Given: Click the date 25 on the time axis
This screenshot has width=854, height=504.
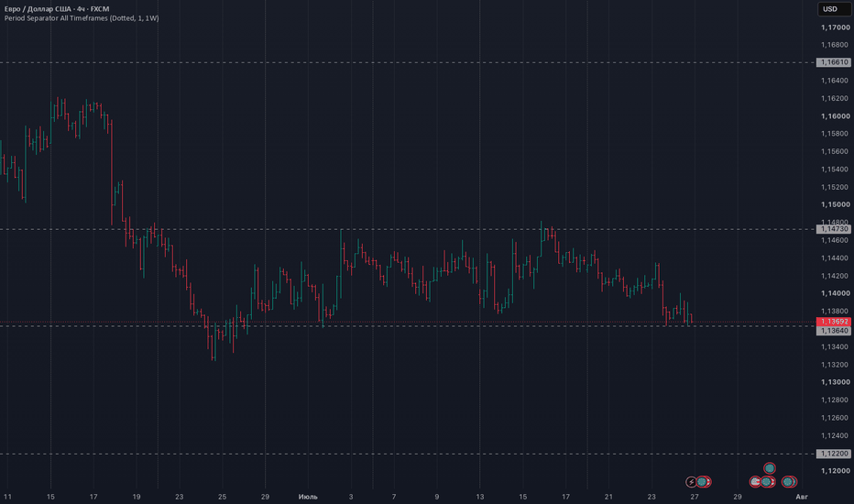Looking at the screenshot, I should pyautogui.click(x=223, y=497).
